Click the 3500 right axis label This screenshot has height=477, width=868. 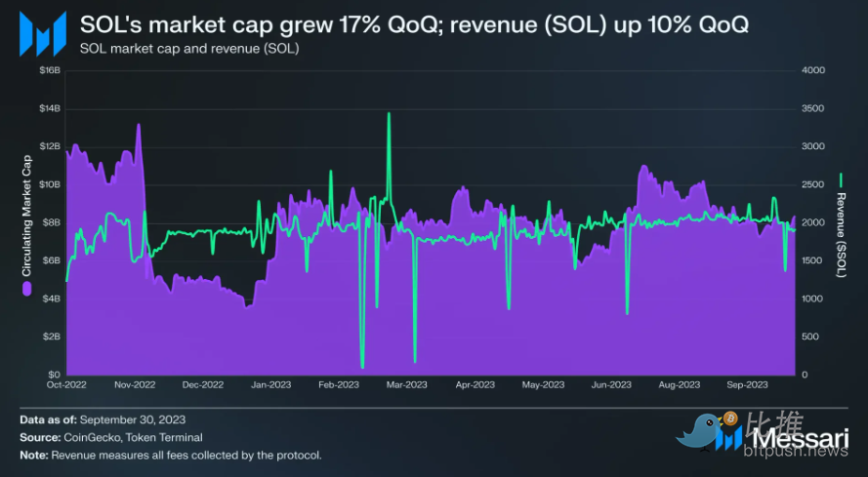click(813, 108)
